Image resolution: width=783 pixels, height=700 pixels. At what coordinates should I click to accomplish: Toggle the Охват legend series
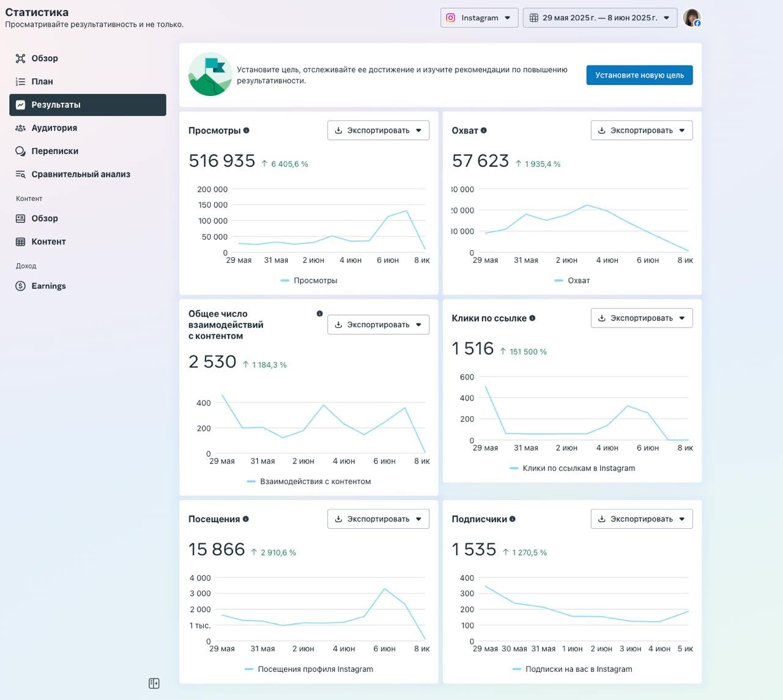coord(572,281)
